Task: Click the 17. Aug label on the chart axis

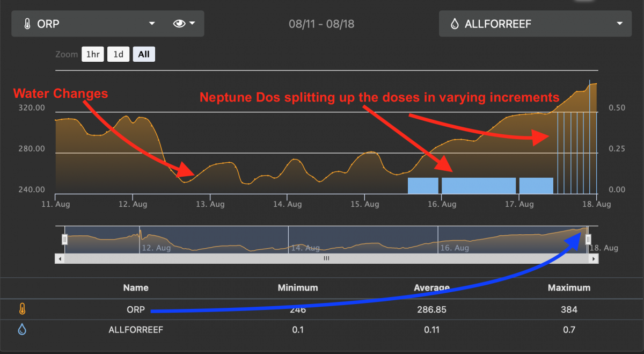Action: 520,204
